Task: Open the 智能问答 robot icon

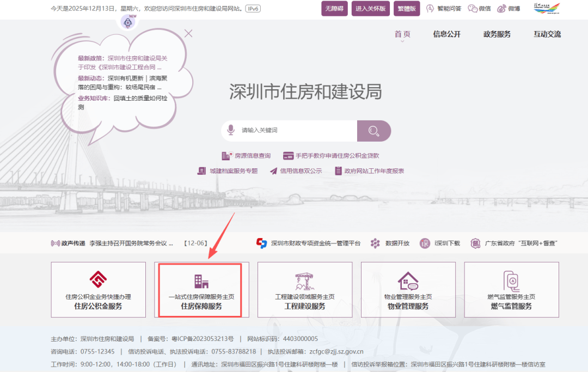Action: point(430,8)
